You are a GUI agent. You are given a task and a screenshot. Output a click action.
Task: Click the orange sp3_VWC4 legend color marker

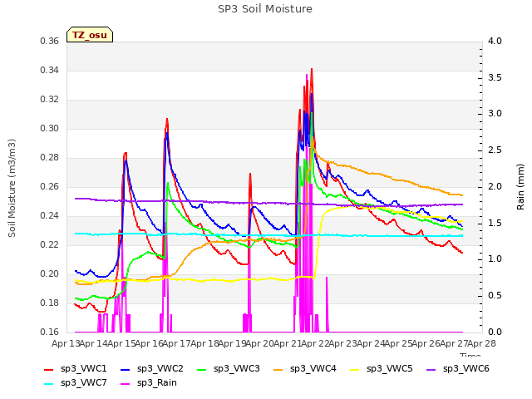(278, 369)
